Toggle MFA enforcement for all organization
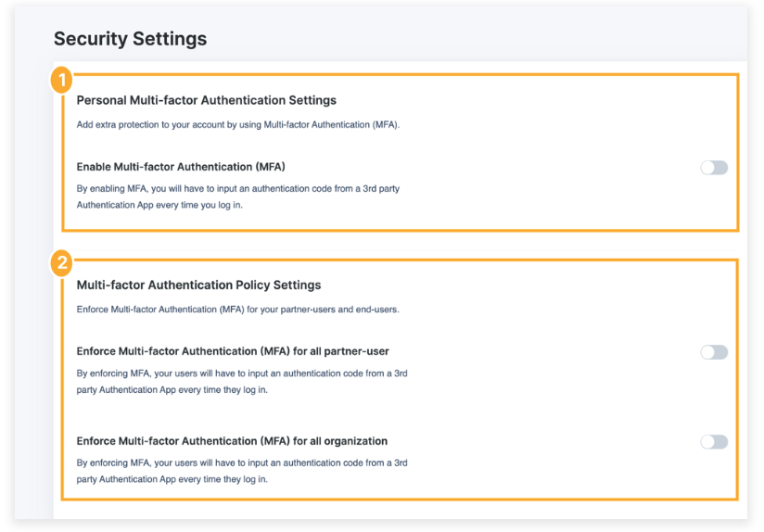This screenshot has height=532, width=764. coord(714,442)
